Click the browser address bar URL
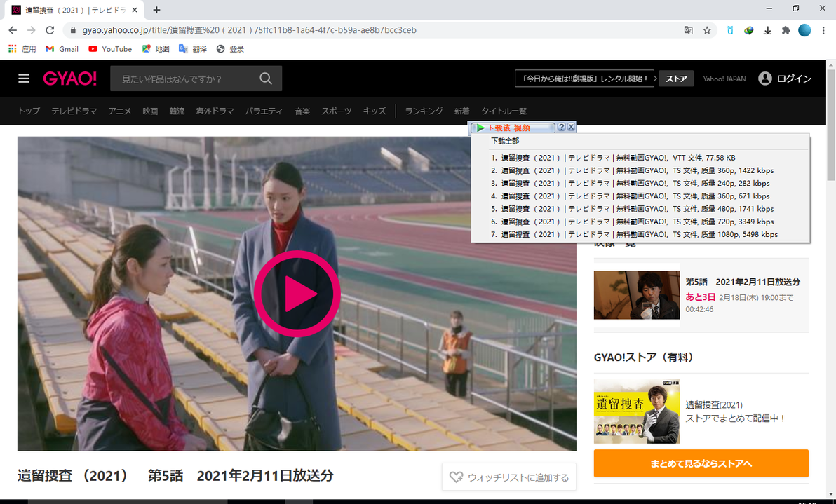 [250, 30]
